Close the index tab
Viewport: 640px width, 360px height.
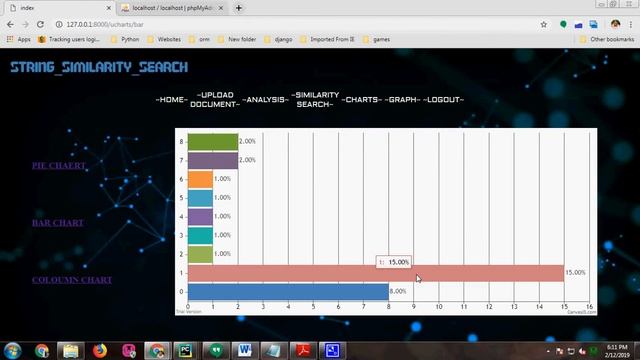[109, 8]
